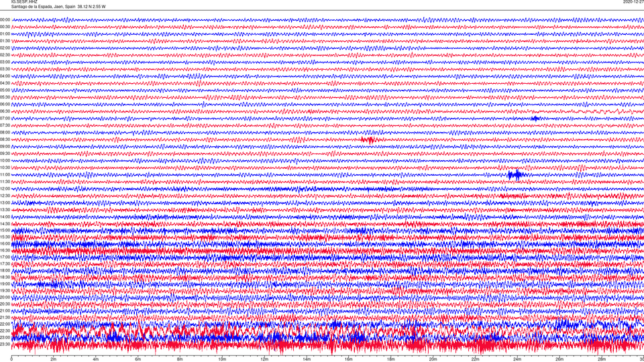
Task: Click the 0 tick on the minute axis
Action: [11, 359]
